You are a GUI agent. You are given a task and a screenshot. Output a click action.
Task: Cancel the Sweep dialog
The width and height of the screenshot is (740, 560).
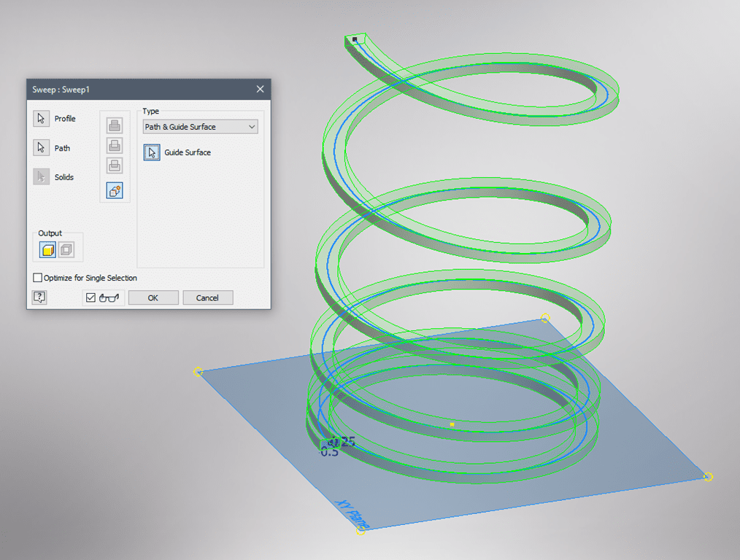pos(207,297)
